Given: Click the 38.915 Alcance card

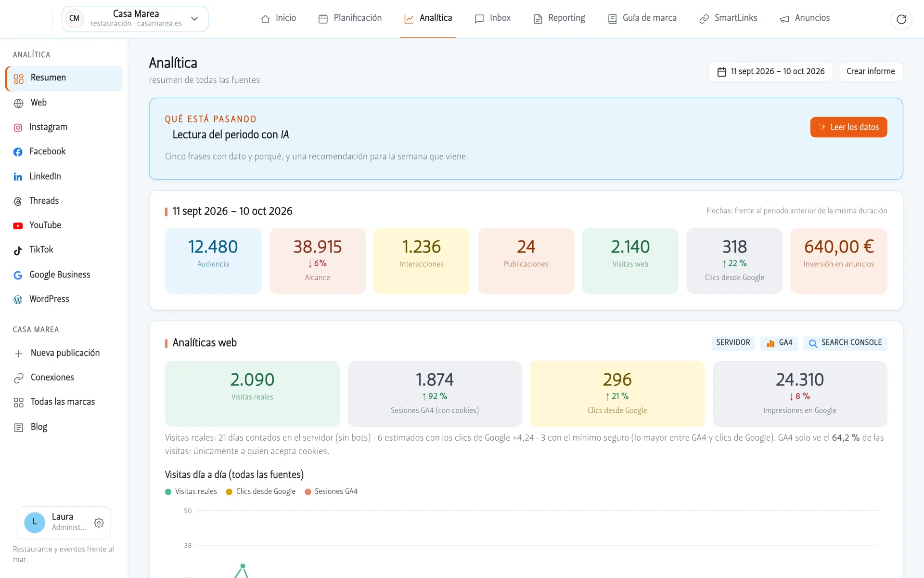Looking at the screenshot, I should pyautogui.click(x=318, y=261).
